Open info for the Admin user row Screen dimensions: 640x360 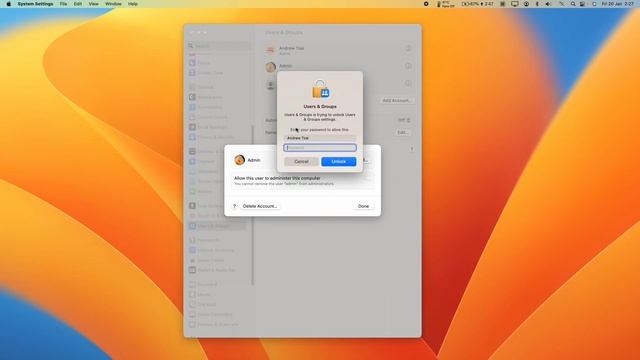408,66
